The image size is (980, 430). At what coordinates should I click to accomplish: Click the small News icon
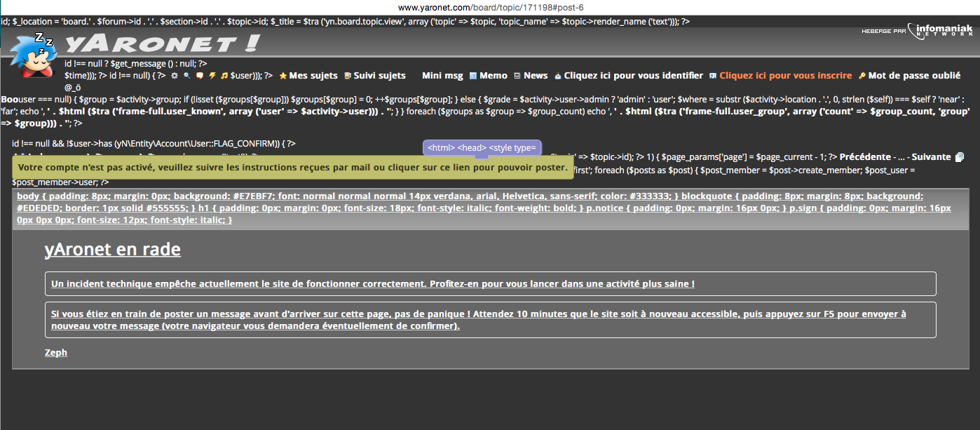517,76
